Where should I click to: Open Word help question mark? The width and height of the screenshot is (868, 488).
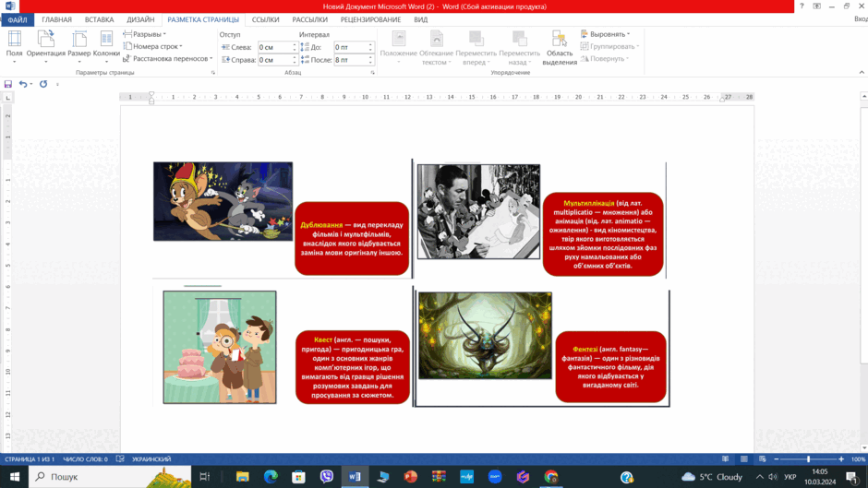pyautogui.click(x=802, y=6)
